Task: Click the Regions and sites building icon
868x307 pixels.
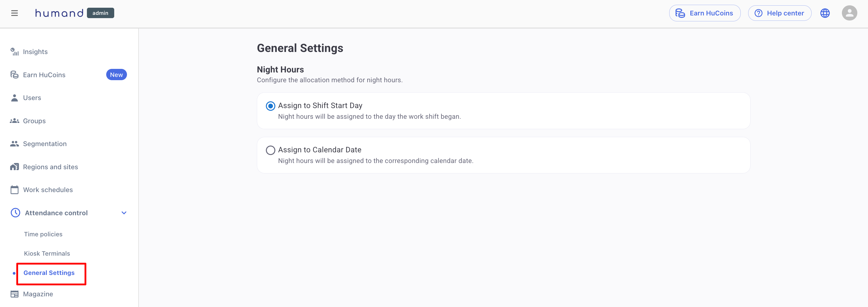Action: [x=15, y=167]
